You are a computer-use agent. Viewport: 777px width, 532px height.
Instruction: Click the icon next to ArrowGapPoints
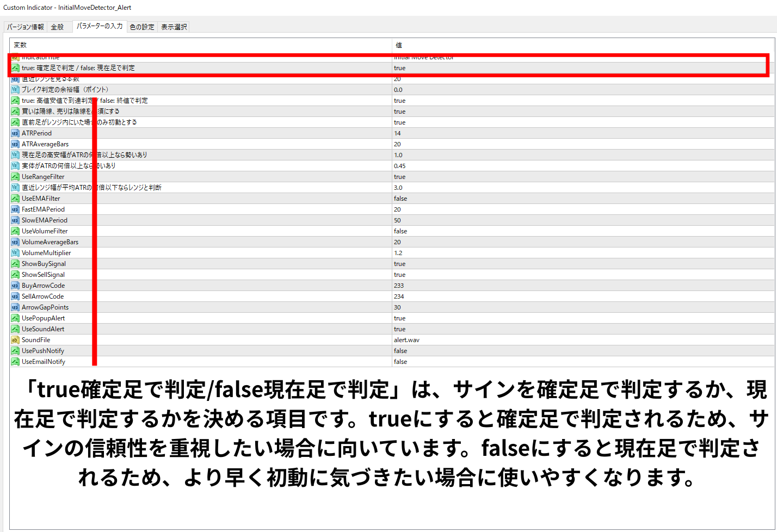tap(15, 307)
